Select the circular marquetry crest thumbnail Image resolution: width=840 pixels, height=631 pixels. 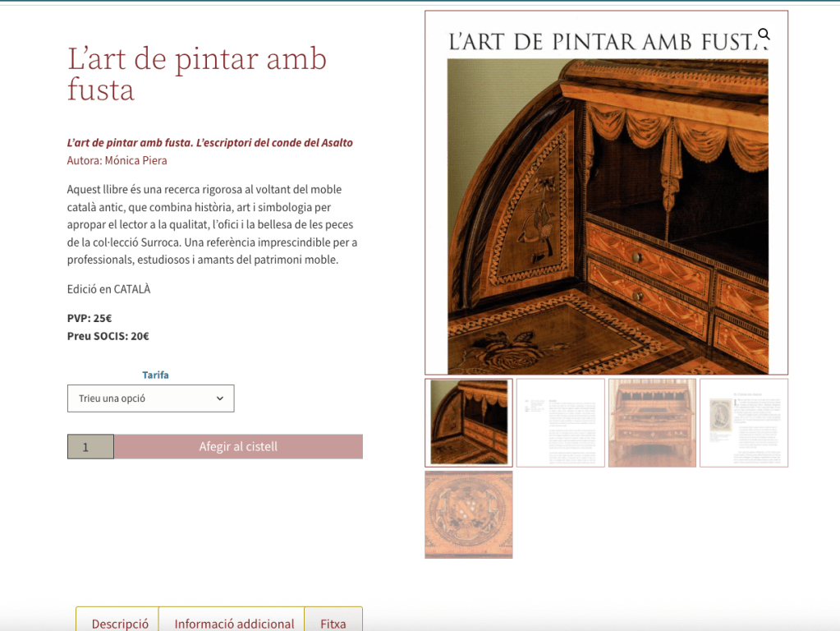[x=469, y=514]
